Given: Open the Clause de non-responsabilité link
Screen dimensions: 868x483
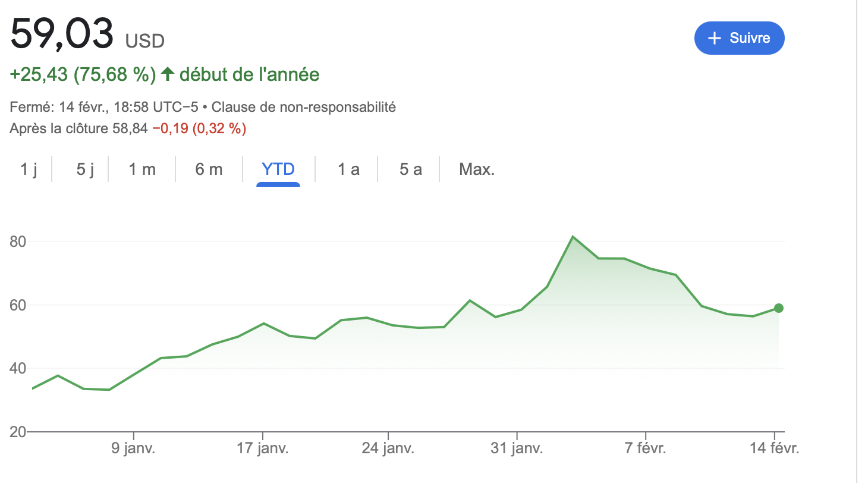Looking at the screenshot, I should [304, 108].
